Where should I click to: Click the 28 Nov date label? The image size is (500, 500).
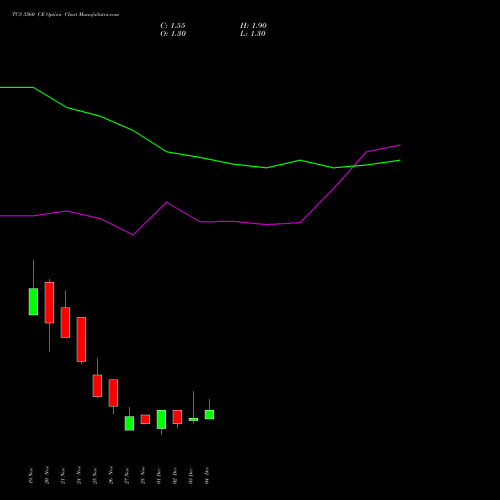[x=143, y=476]
